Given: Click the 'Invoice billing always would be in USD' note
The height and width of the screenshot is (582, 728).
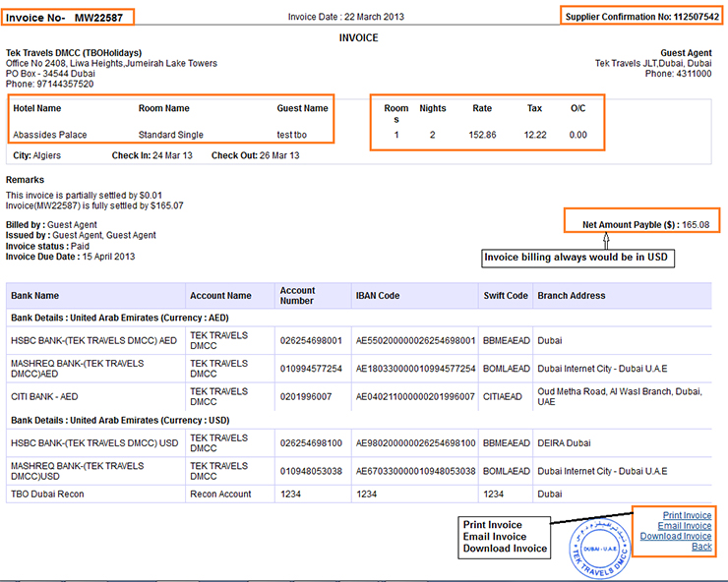Looking at the screenshot, I should coord(576,259).
